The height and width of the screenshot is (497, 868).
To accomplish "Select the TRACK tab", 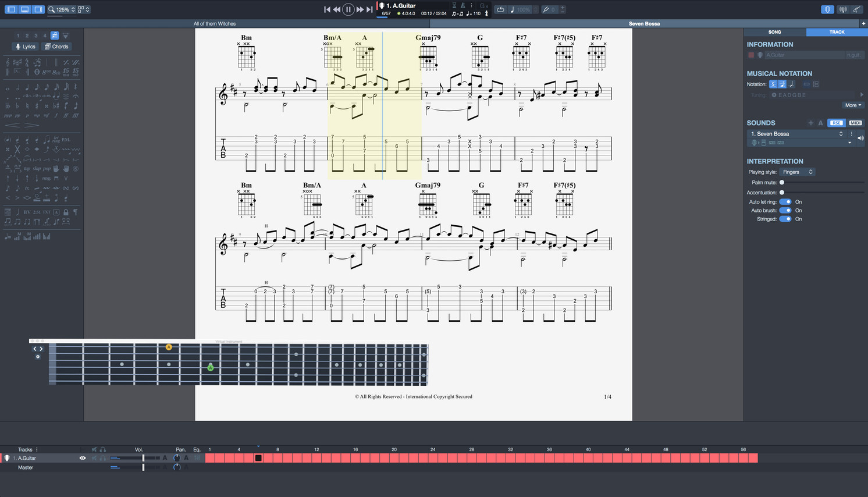I will click(x=836, y=32).
